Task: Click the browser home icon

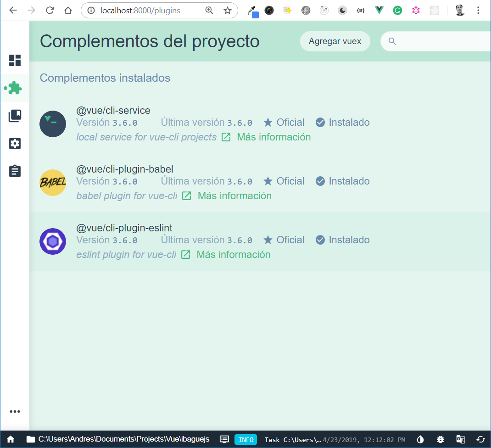Action: point(68,11)
